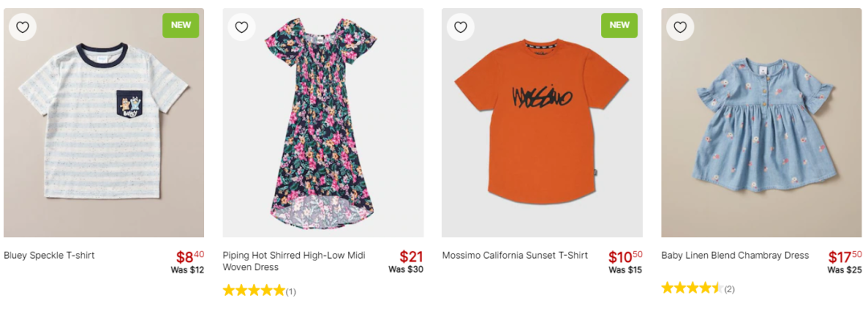Open Mossimo California Sunset T-Shirt link
Viewport: 868px width, 320px height.
[x=515, y=256]
